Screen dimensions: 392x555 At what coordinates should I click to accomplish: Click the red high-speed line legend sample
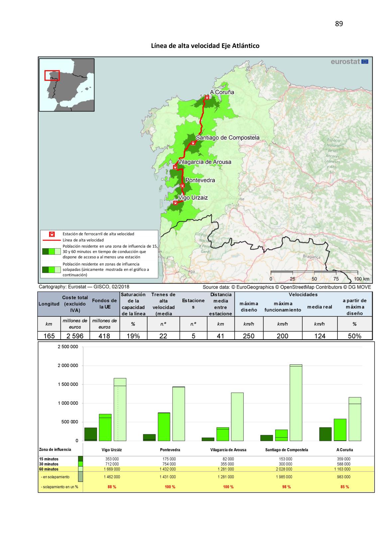click(52, 240)
